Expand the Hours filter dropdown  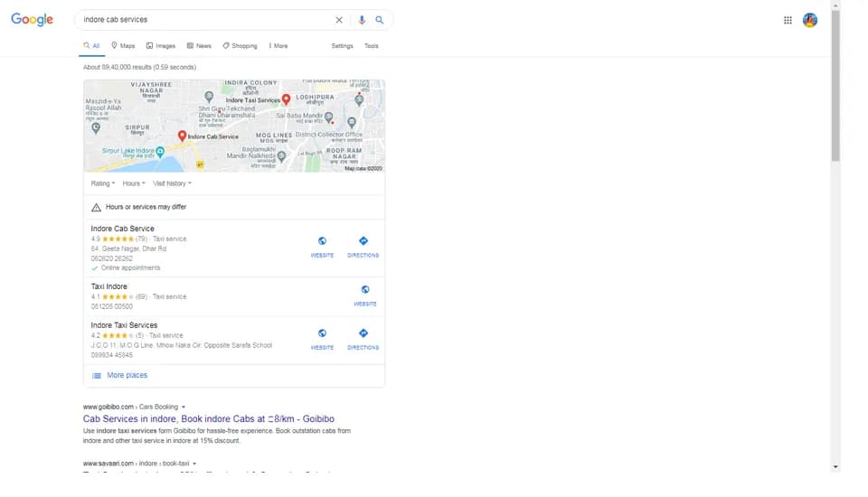(134, 183)
